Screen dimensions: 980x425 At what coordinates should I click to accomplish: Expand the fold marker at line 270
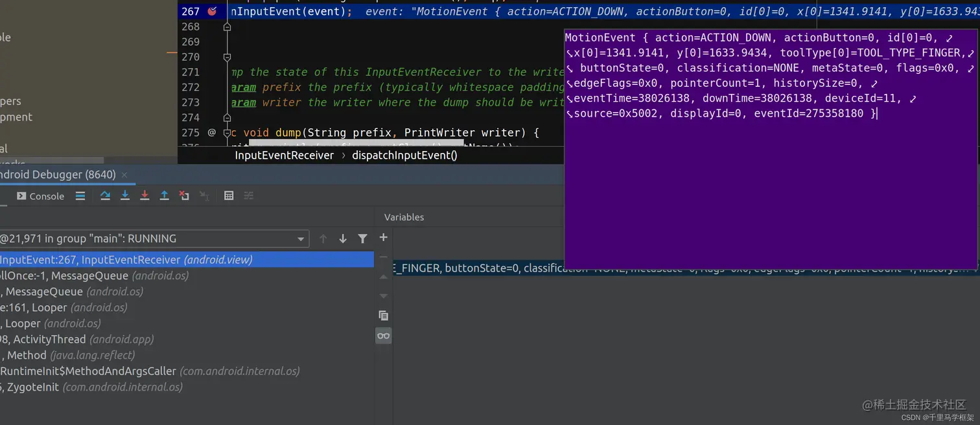pos(227,58)
